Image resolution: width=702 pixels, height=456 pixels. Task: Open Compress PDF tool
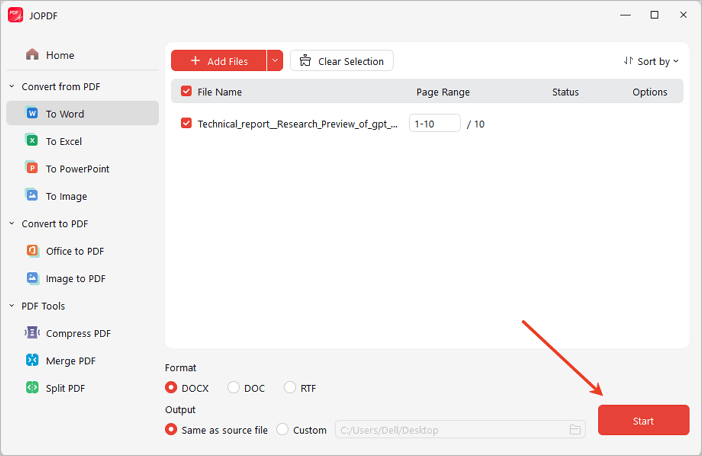coord(82,333)
